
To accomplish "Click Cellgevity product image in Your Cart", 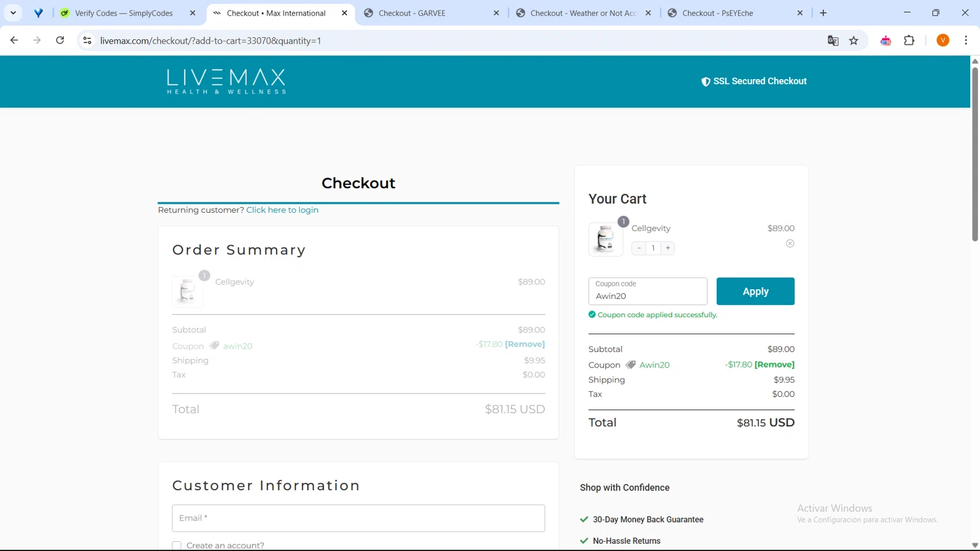I will 606,239.
